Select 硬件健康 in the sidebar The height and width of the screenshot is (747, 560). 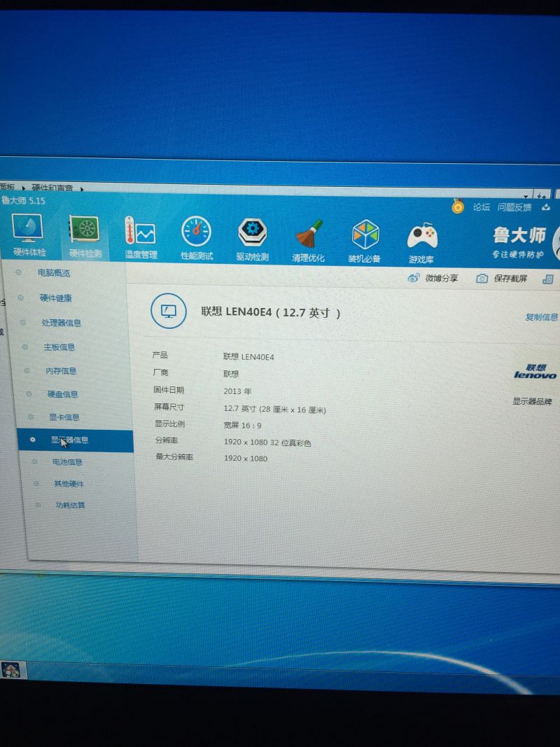coord(56,298)
